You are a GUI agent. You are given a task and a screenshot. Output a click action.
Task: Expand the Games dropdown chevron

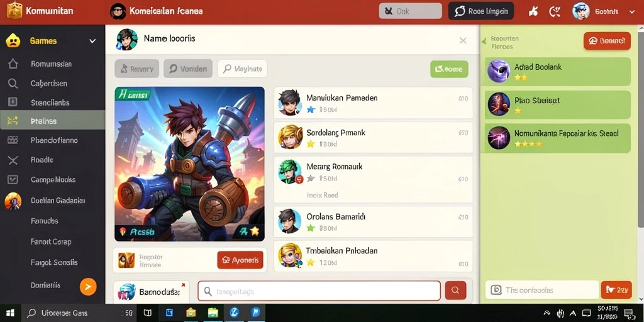(93, 41)
